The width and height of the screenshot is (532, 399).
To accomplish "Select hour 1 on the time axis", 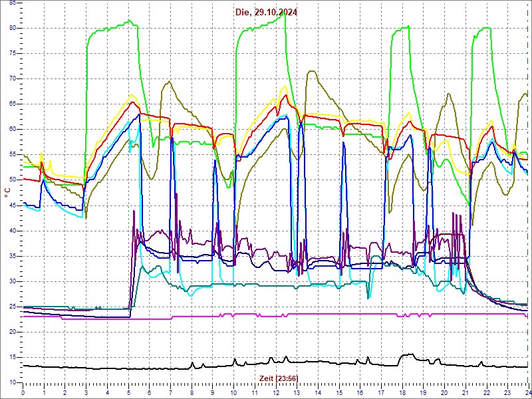I will coord(44,392).
